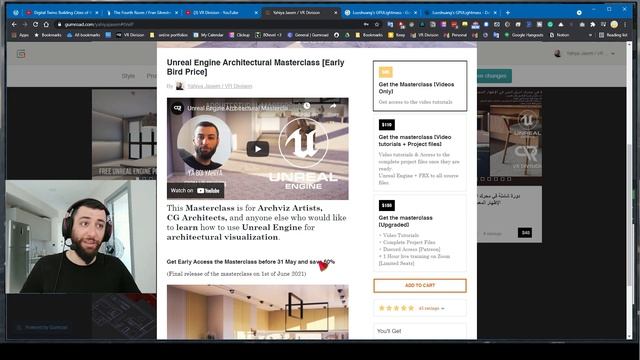Open the Clickup bookmark
Image resolution: width=640 pixels, height=360 pixels.
(x=240, y=35)
